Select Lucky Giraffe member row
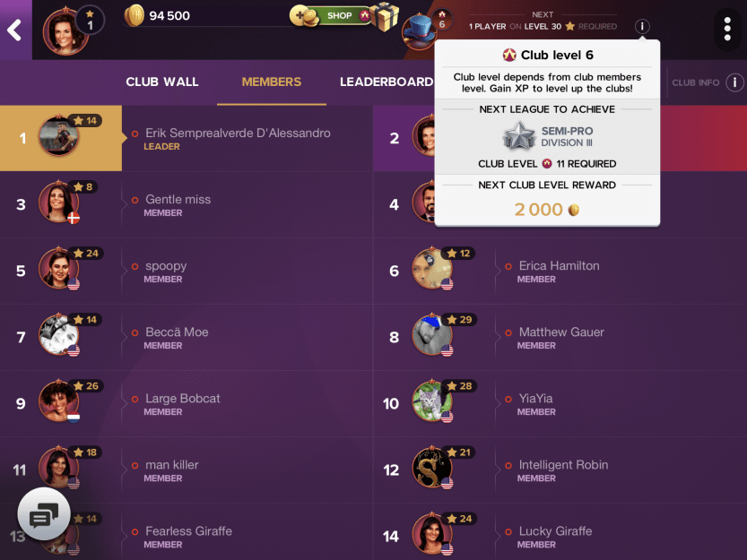The width and height of the screenshot is (747, 560). (x=560, y=532)
